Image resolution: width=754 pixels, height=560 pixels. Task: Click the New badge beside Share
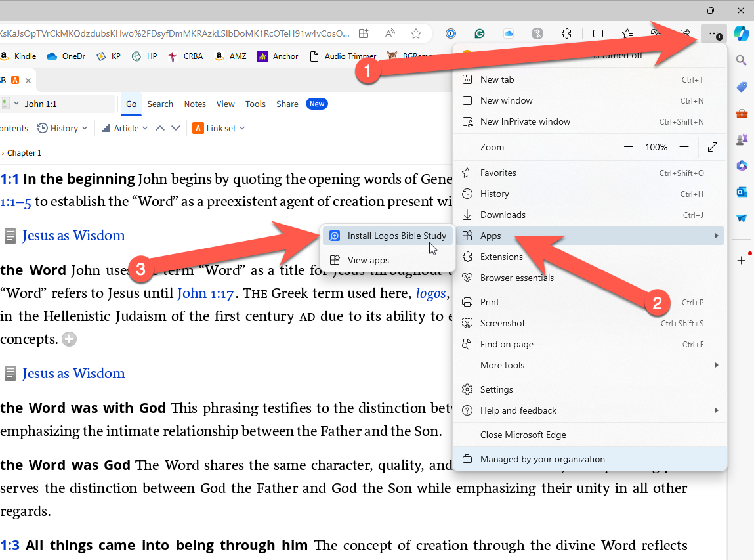coord(317,104)
